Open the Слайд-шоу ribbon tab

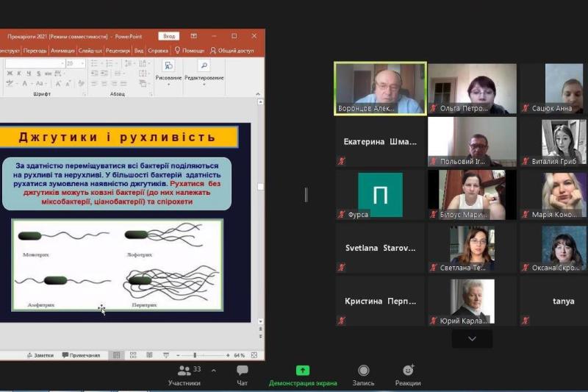[x=90, y=50]
